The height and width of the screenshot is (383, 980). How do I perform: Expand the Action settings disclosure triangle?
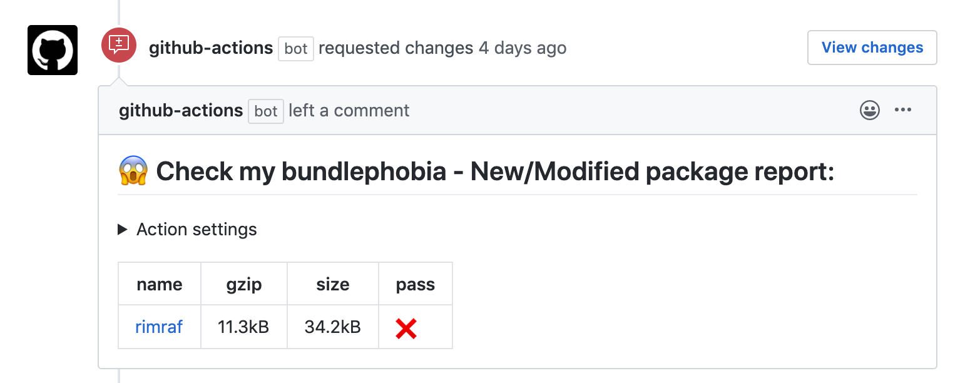[x=123, y=230]
